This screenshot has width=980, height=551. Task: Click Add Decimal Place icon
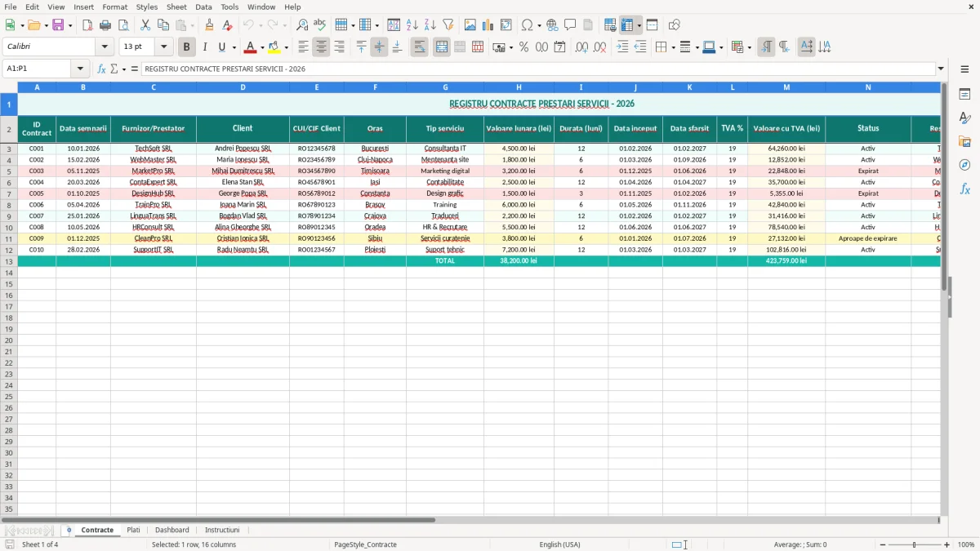click(x=581, y=47)
